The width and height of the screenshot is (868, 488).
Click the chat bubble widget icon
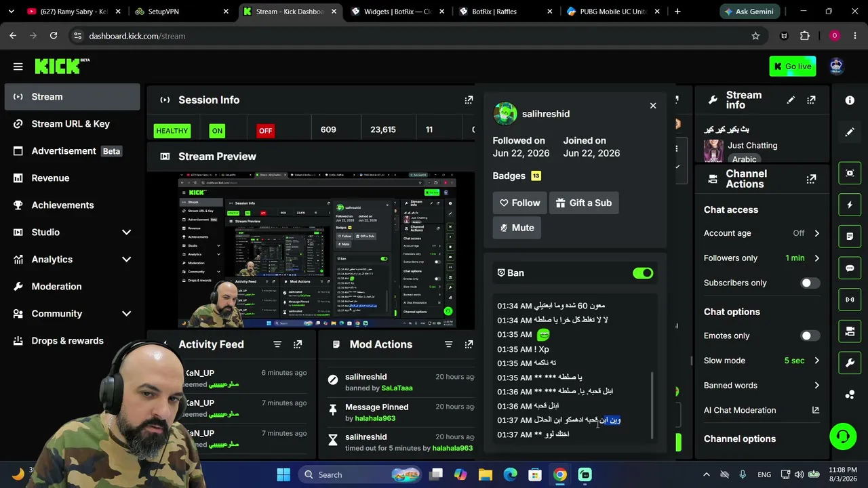tap(850, 268)
